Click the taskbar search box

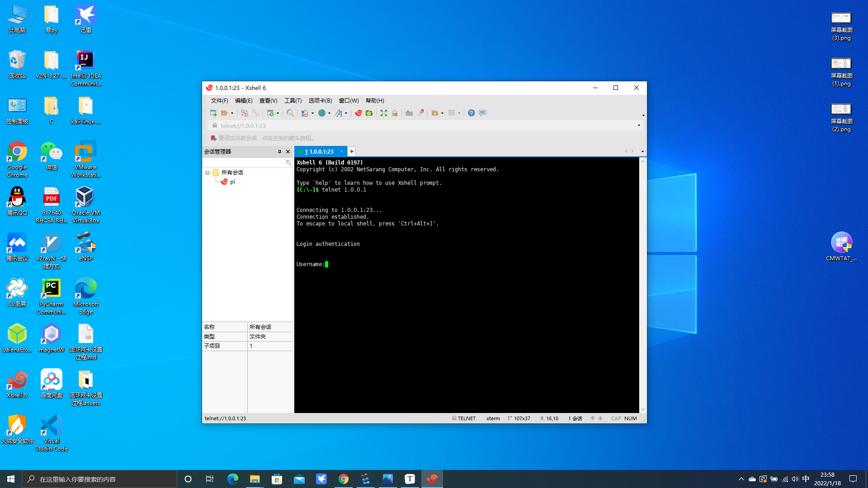pos(99,479)
